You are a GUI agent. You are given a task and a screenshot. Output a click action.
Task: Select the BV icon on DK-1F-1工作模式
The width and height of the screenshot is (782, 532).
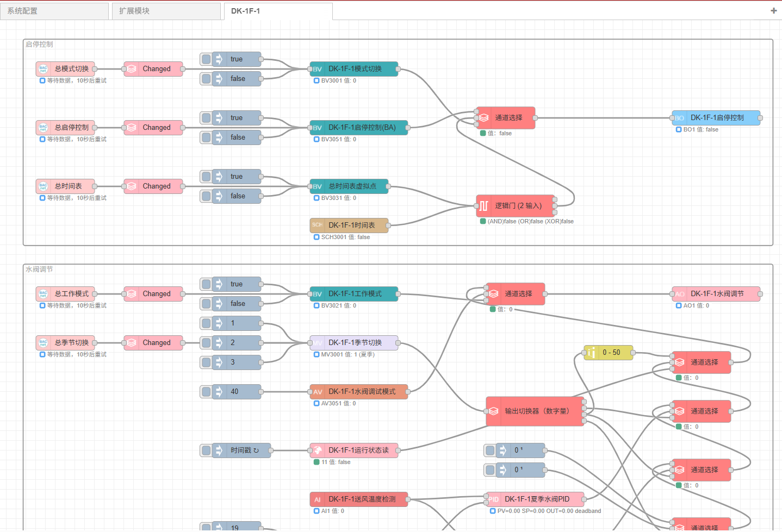tap(318, 294)
